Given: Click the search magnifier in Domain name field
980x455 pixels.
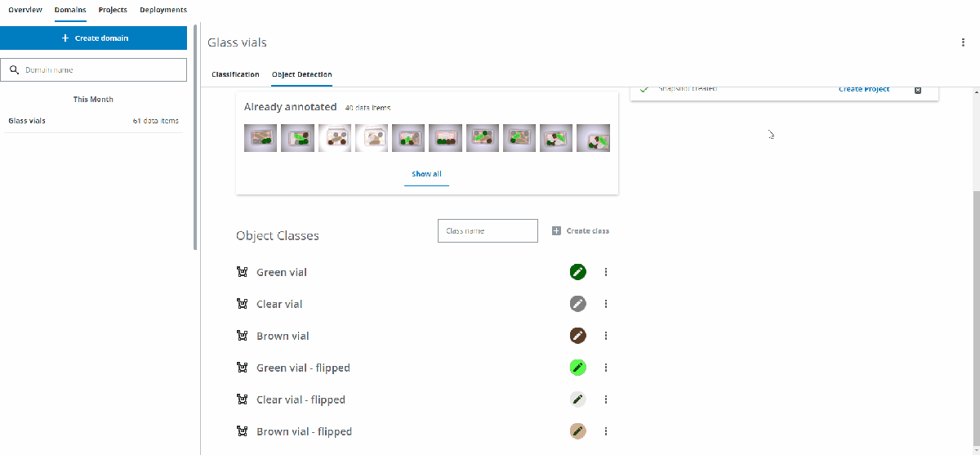Looking at the screenshot, I should [x=14, y=70].
